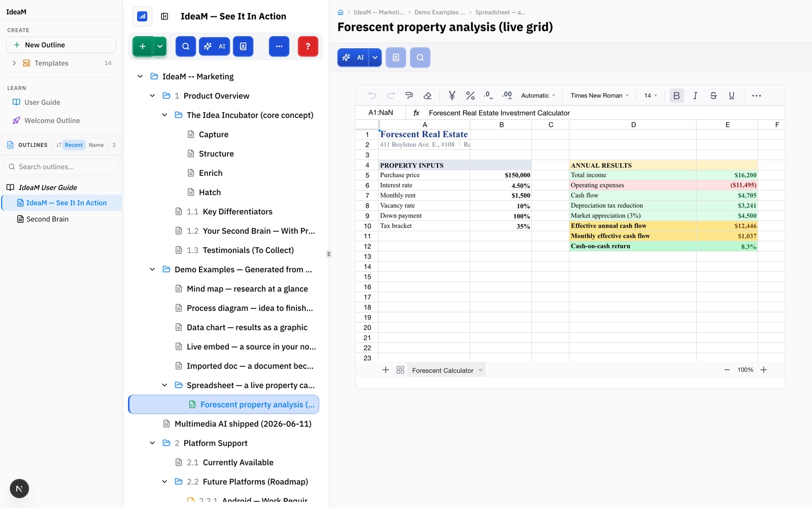
Task: Collapse the Platform Support section
Action: 152,443
